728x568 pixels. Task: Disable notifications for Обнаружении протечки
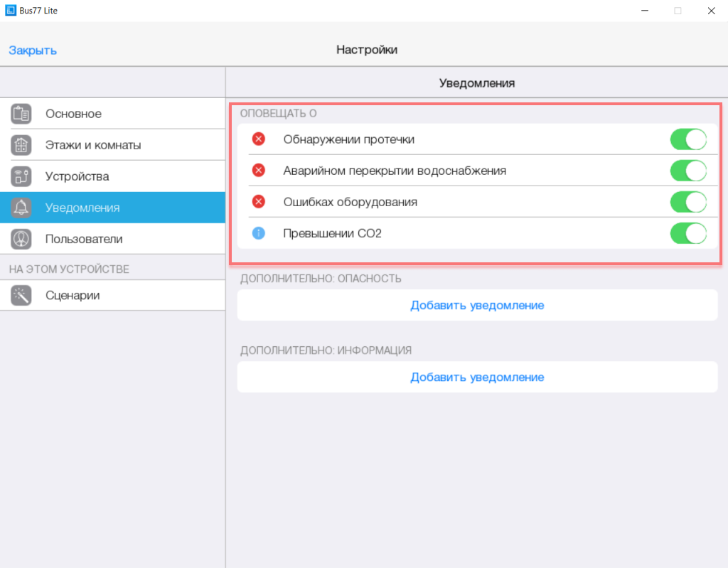tap(687, 139)
